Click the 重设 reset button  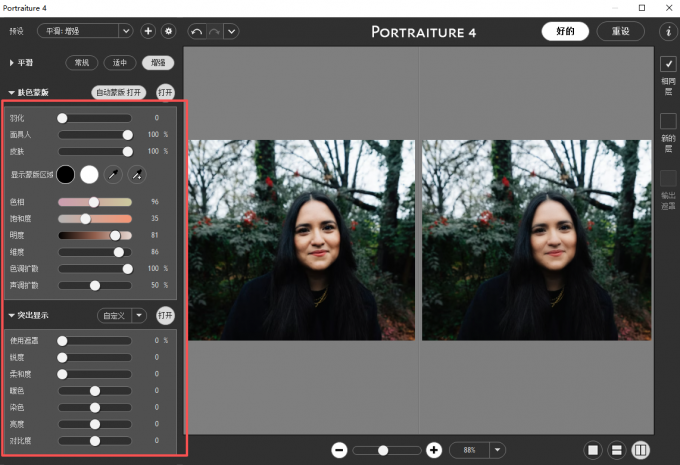pos(620,31)
